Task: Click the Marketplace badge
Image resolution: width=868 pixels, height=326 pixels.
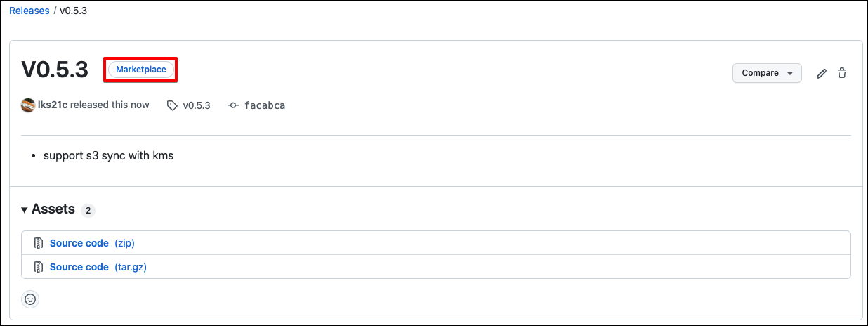Action: click(140, 70)
